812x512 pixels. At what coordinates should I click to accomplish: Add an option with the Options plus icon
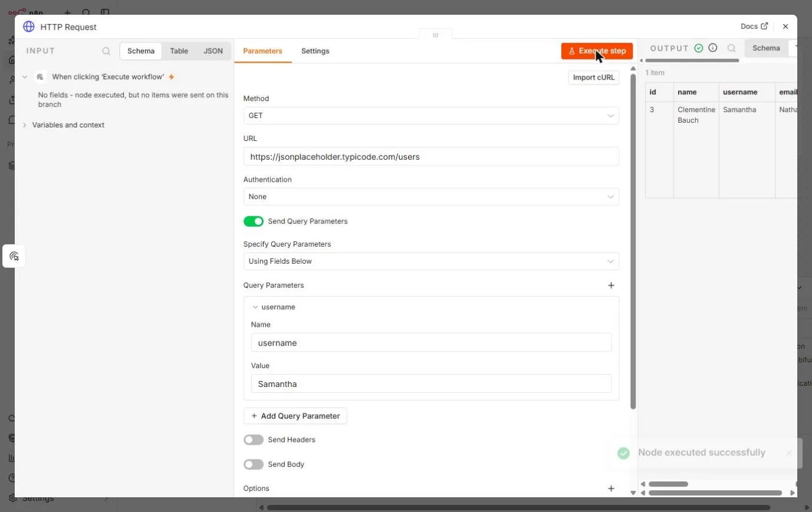pos(611,488)
